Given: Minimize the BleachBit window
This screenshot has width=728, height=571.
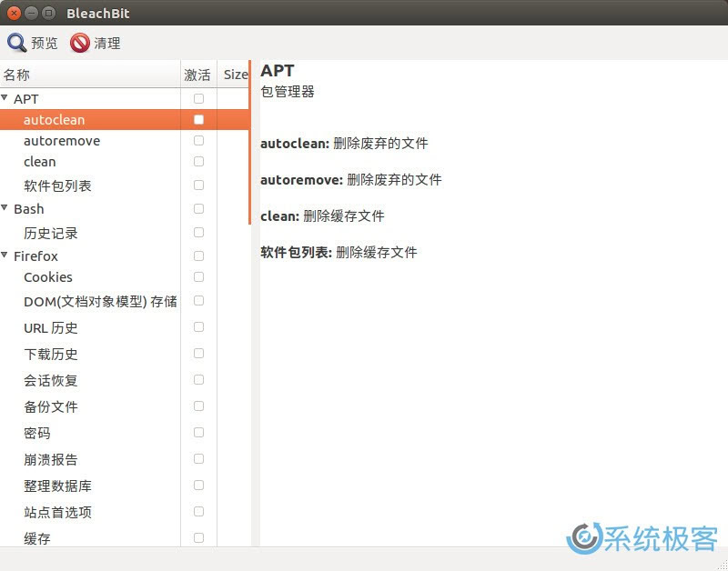Looking at the screenshot, I should click(32, 13).
